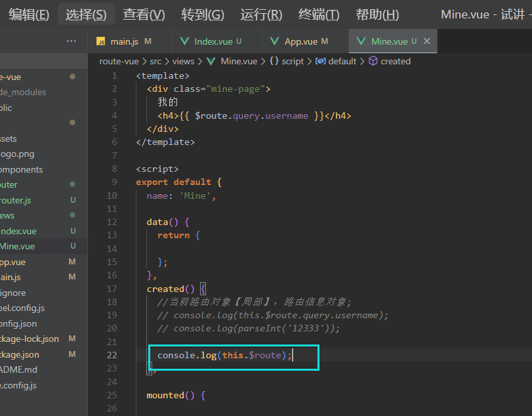
Task: Open the 帮助(H) menu
Action: pyautogui.click(x=377, y=14)
